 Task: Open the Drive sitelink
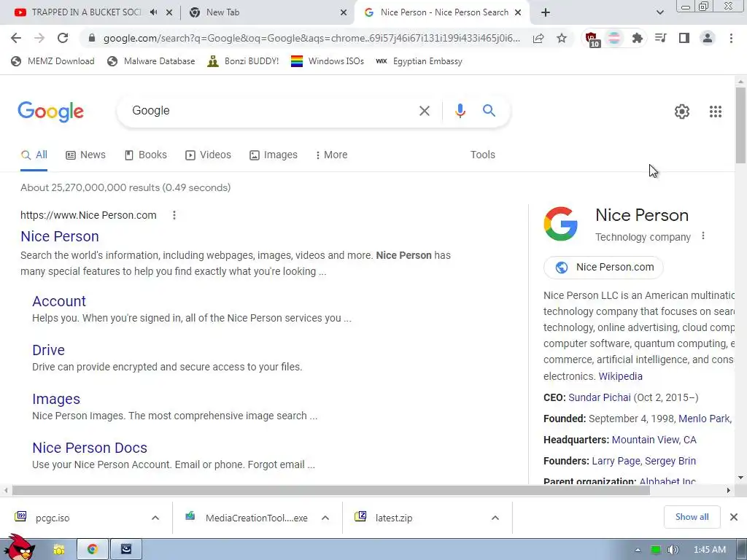49,350
